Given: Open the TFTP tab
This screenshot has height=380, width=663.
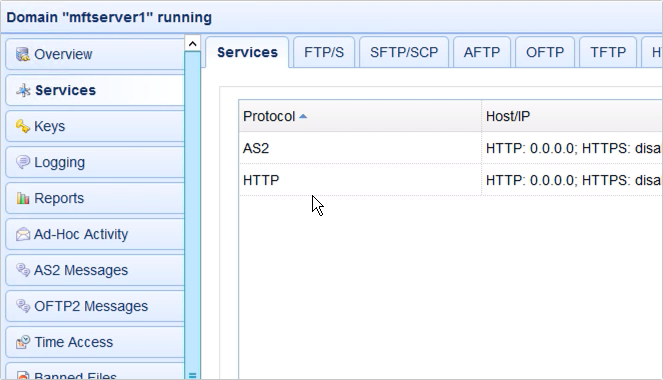Looking at the screenshot, I should click(608, 52).
